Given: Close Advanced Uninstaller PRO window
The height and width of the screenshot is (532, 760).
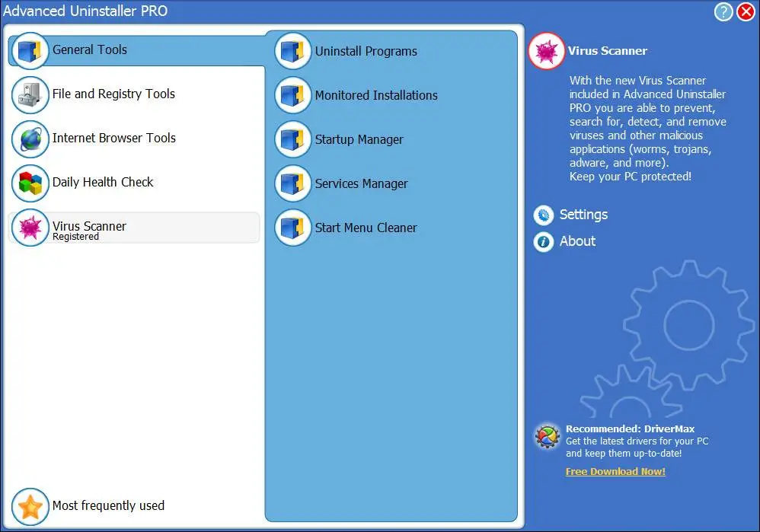Looking at the screenshot, I should pyautogui.click(x=746, y=11).
